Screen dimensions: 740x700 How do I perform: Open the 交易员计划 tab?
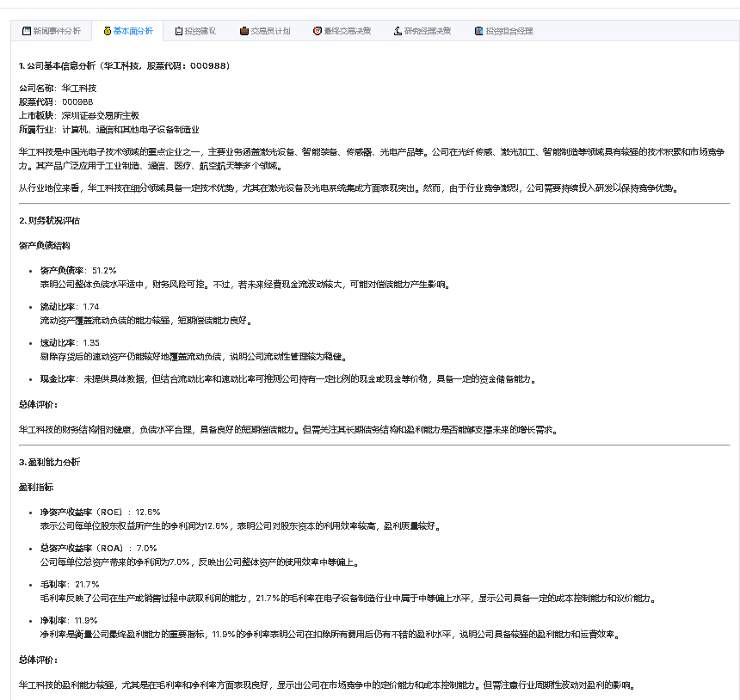point(265,31)
